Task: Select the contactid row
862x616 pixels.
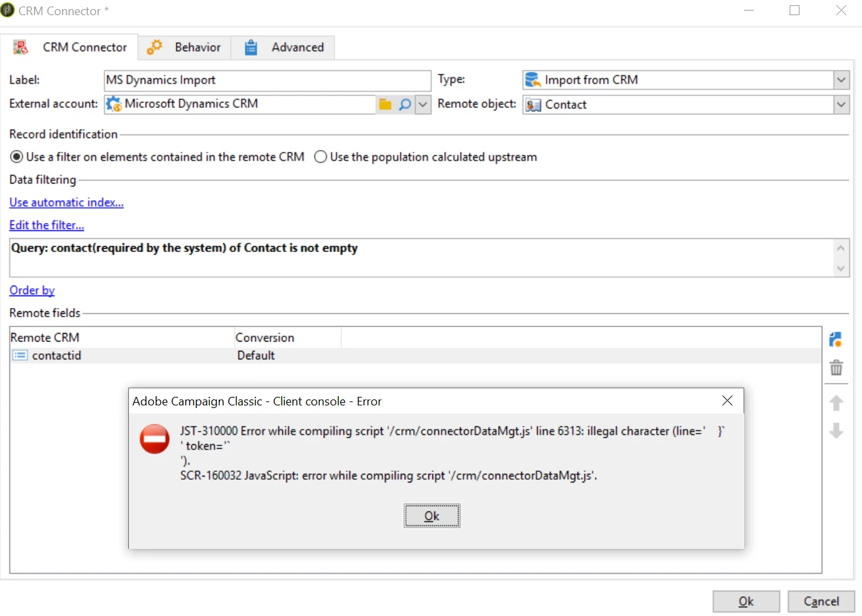Action: tap(416, 355)
